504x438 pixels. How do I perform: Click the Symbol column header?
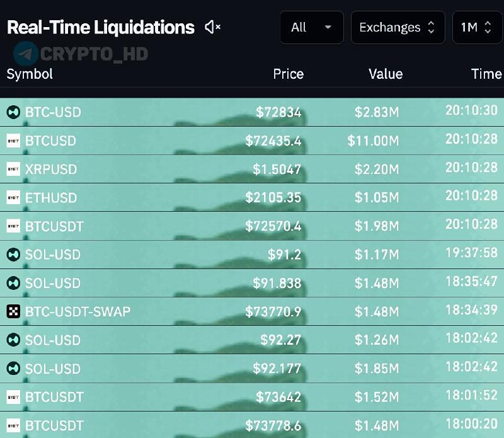click(29, 74)
